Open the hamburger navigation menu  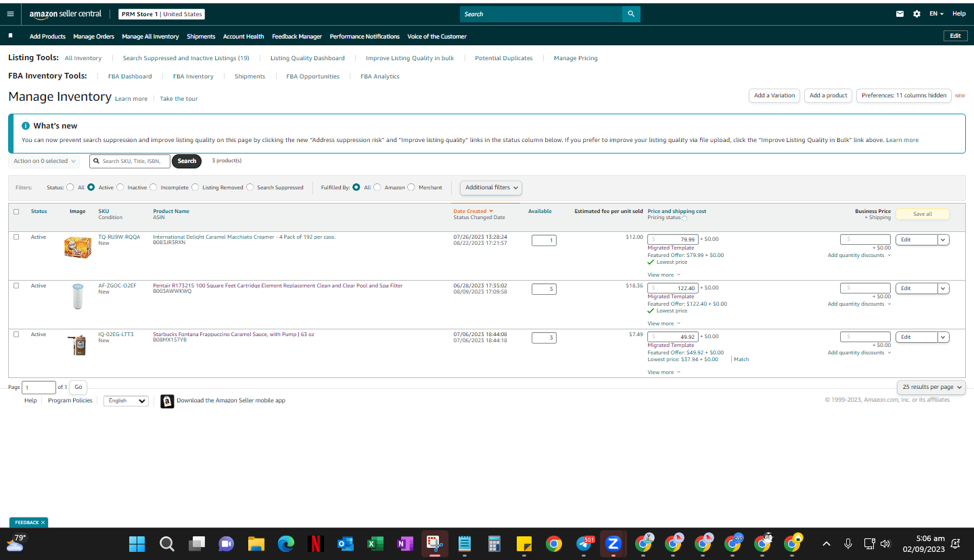pyautogui.click(x=10, y=14)
